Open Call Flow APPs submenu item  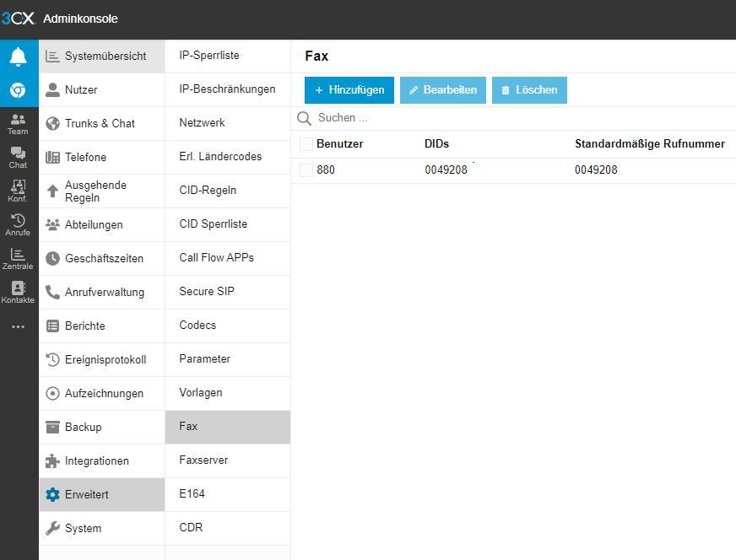[x=228, y=258]
